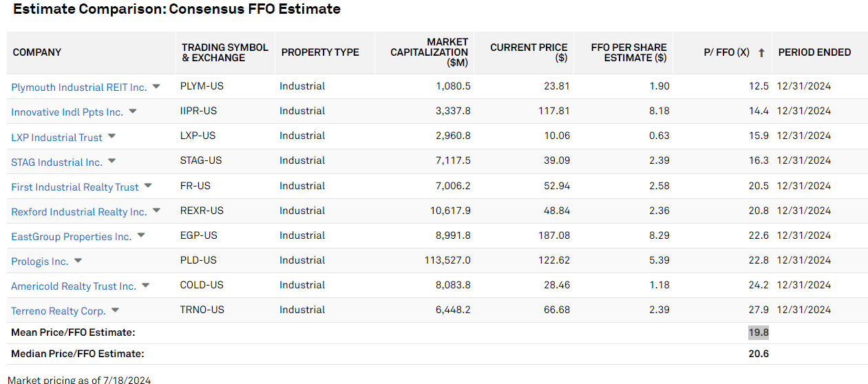Sort by Current Price ($) header
Viewport: 868px width, 384px height.
click(529, 52)
